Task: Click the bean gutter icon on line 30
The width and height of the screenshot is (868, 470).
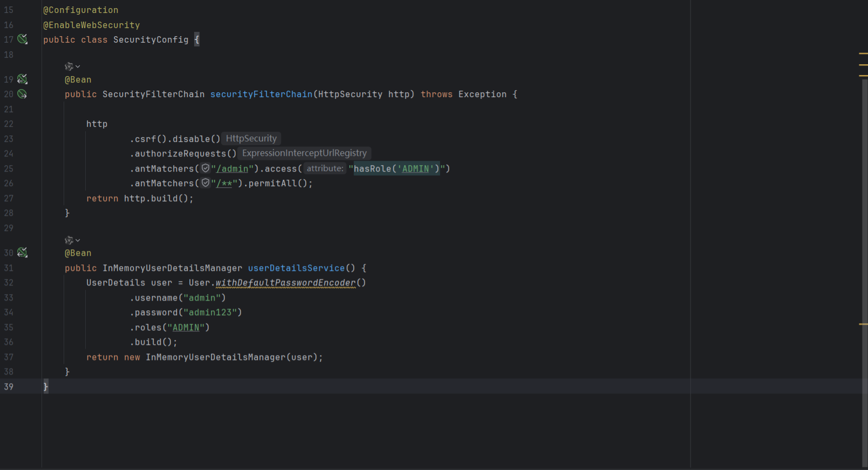Action: (22, 253)
